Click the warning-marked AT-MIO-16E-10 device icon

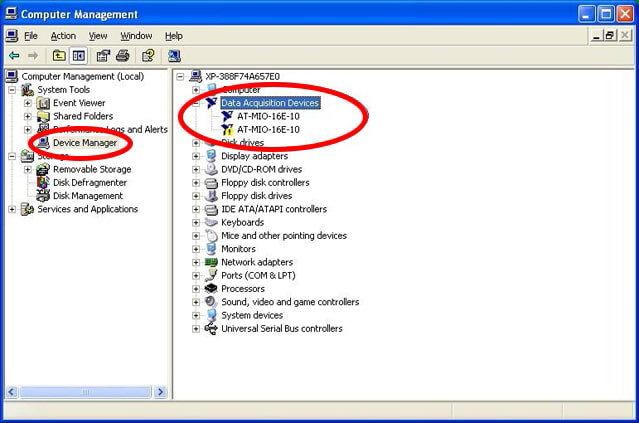point(227,130)
